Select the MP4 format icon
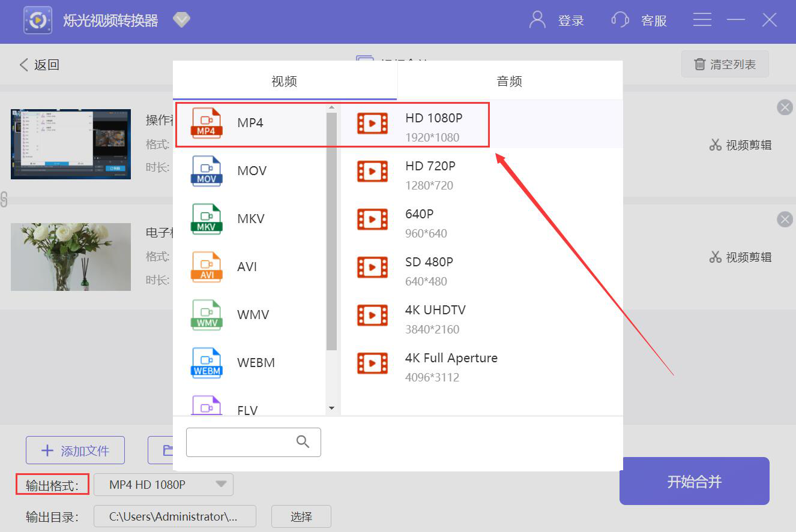 207,123
